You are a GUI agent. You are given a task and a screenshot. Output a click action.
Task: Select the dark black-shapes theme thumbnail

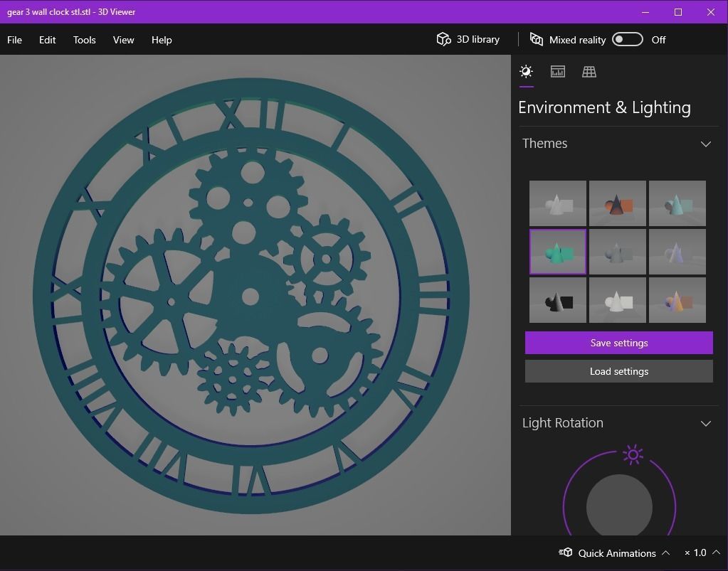pos(557,299)
